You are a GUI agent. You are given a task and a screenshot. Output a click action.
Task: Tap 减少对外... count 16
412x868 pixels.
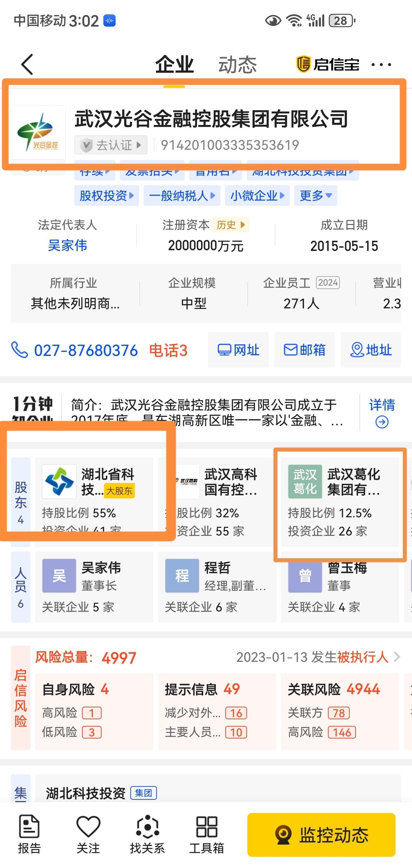(x=236, y=713)
